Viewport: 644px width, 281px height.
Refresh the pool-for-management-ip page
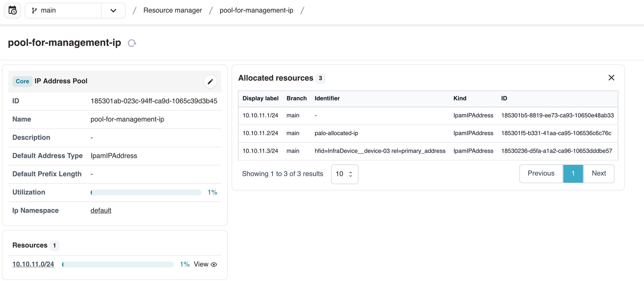click(x=132, y=43)
